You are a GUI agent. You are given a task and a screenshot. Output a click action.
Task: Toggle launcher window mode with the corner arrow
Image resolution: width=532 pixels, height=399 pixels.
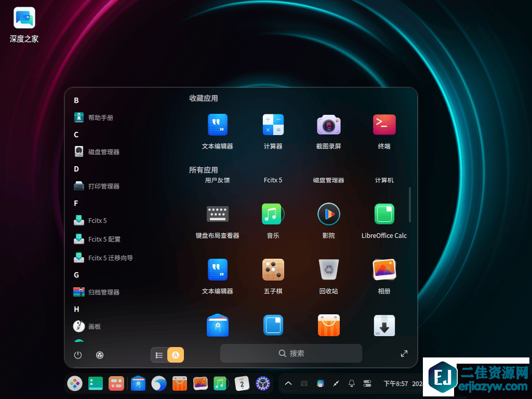point(404,353)
